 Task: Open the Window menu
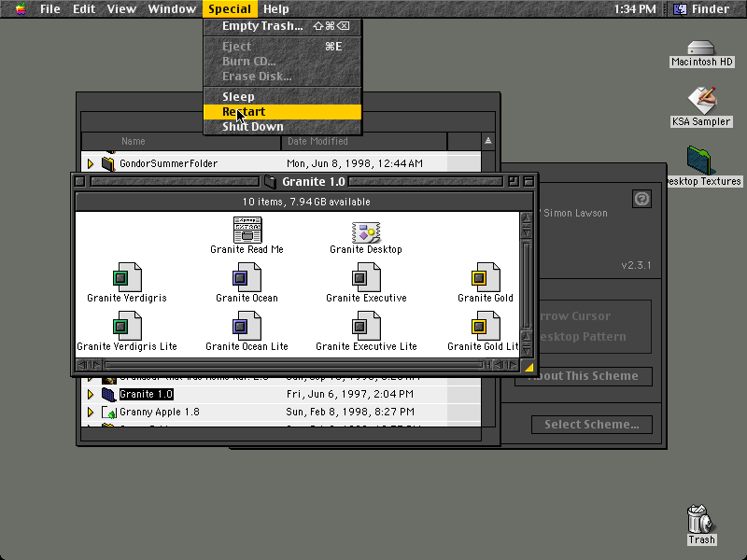click(172, 8)
